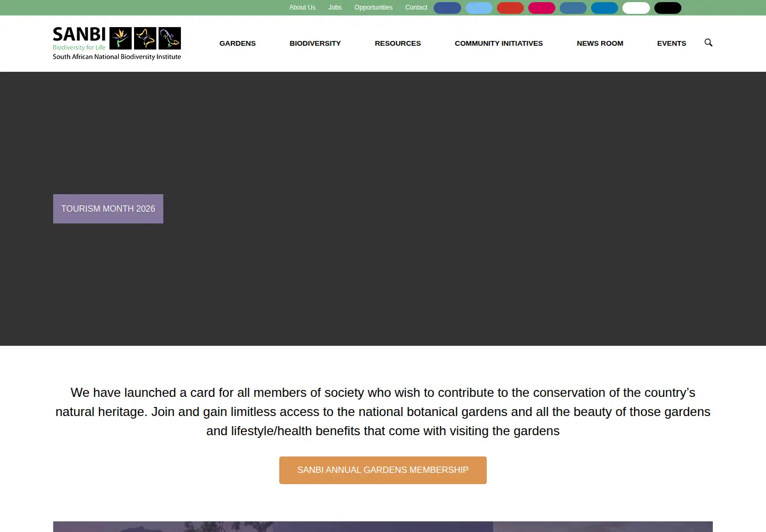Open the News Room menu
The height and width of the screenshot is (532, 766).
tap(600, 44)
